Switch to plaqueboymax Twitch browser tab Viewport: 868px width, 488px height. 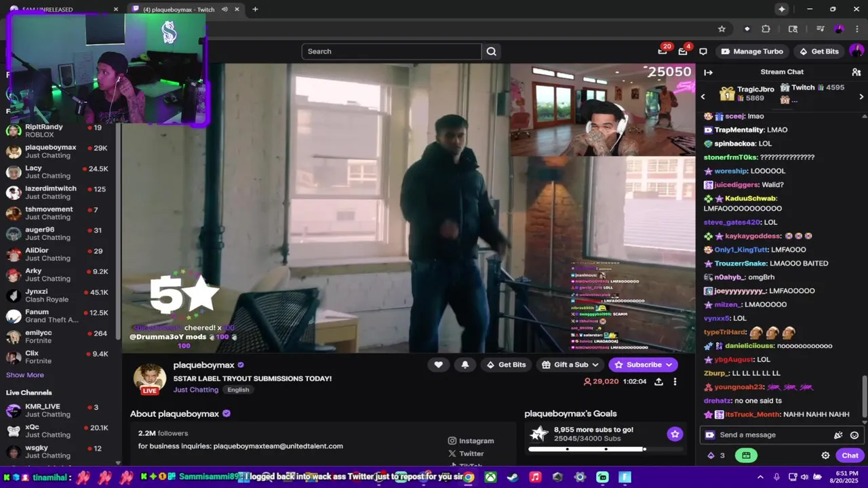click(x=178, y=9)
